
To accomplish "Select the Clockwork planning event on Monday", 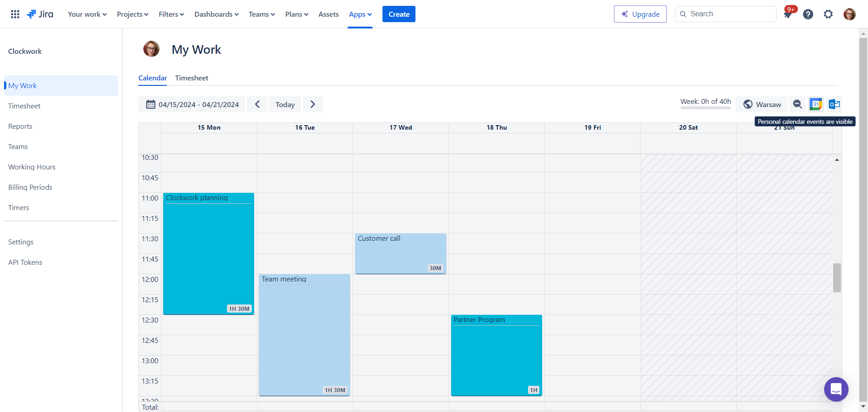I will 208,253.
